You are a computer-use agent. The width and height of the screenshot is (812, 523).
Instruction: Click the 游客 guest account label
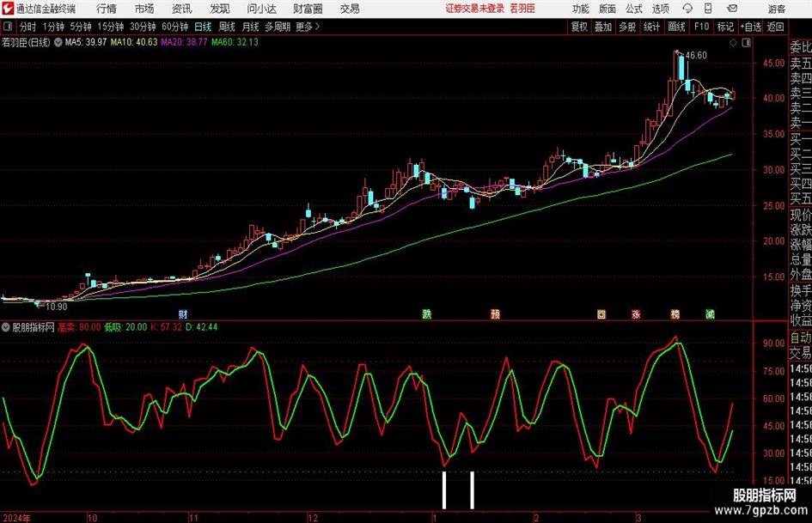coord(777,9)
